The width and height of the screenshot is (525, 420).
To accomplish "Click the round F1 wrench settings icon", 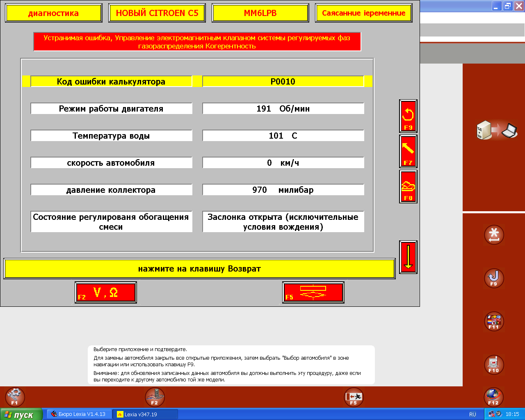I will pos(15,397).
